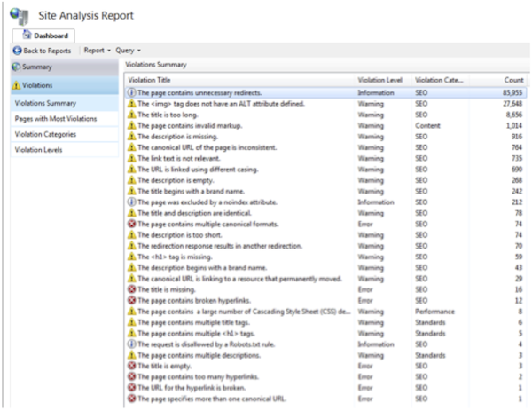Sort by Violation Title column header
532x411 pixels.
point(240,80)
